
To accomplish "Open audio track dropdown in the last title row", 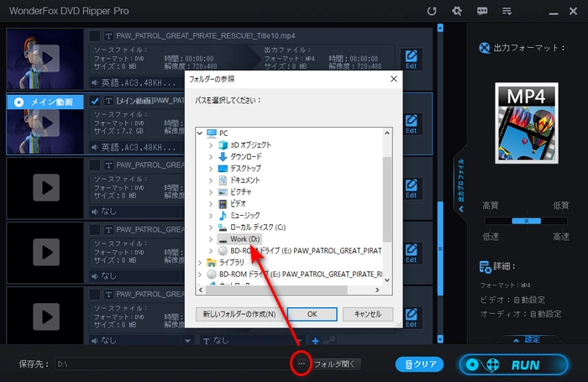I will [x=187, y=341].
